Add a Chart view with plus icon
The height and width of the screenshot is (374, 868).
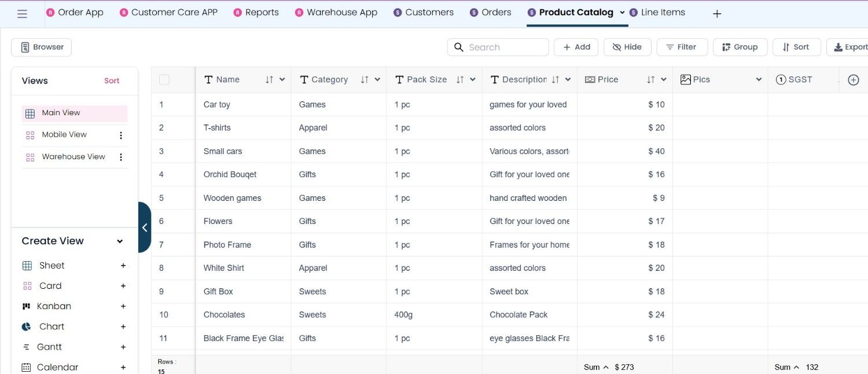tap(123, 327)
